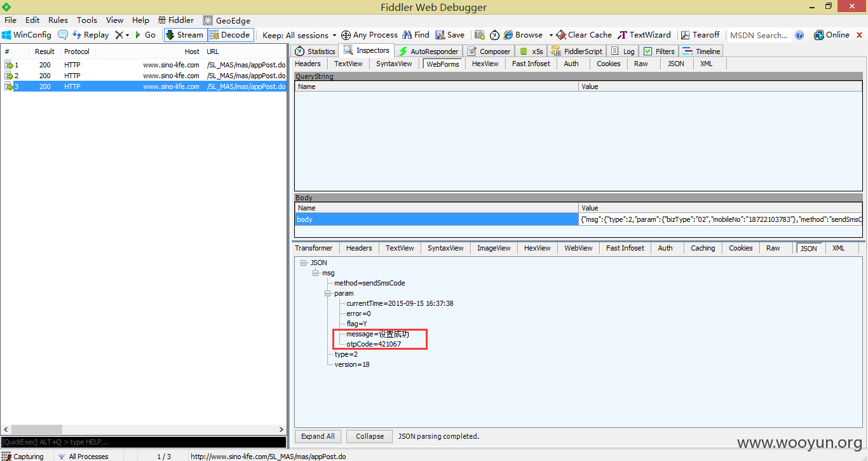Open the Tools menu

pyautogui.click(x=87, y=20)
